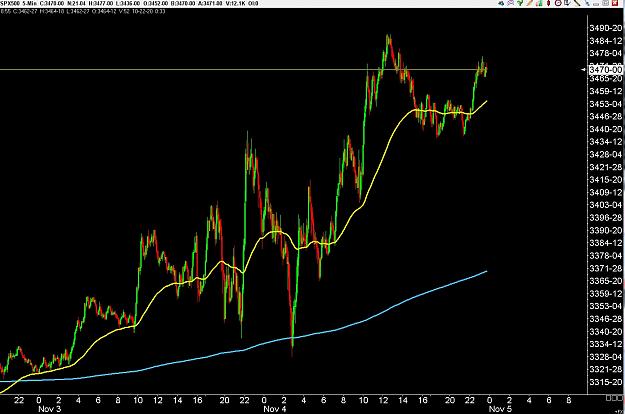Viewport: 625px width, 414px height.
Task: Click the 3453-04 price axis label
Action: (x=606, y=104)
